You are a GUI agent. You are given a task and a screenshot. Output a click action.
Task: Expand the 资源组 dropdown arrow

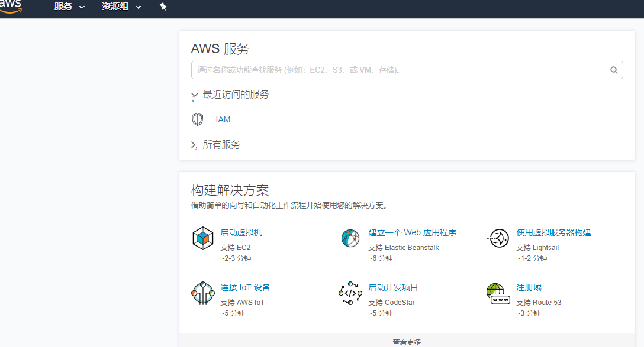138,7
